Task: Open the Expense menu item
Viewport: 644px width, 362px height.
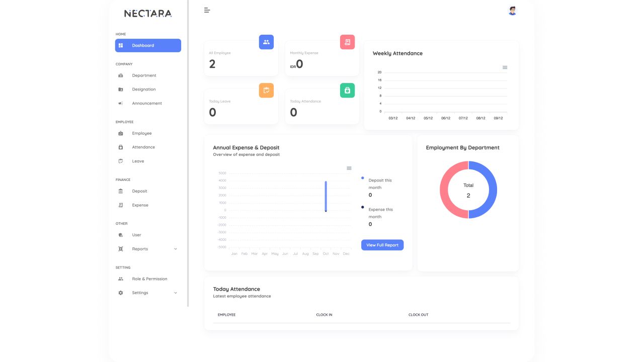Action: pos(148,205)
